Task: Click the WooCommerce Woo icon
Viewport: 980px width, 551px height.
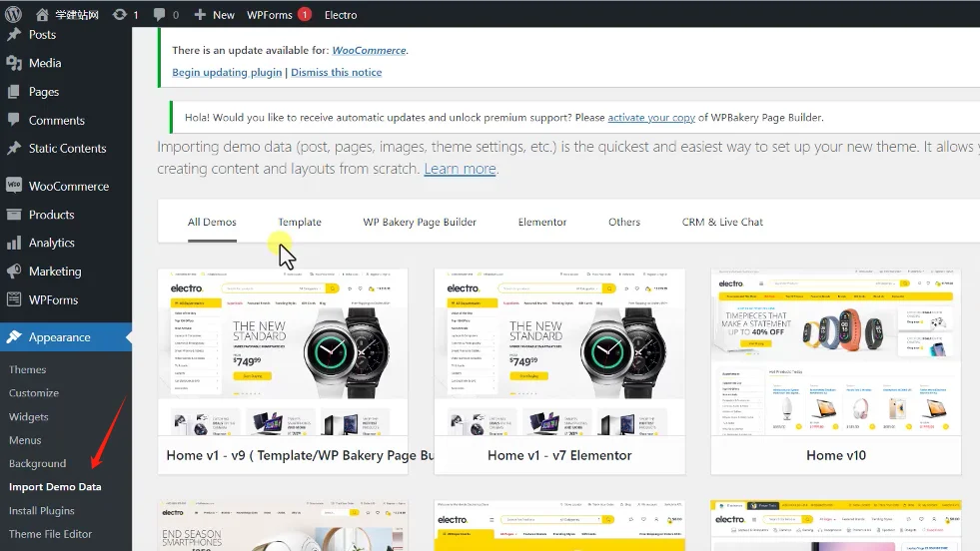Action: (x=14, y=186)
